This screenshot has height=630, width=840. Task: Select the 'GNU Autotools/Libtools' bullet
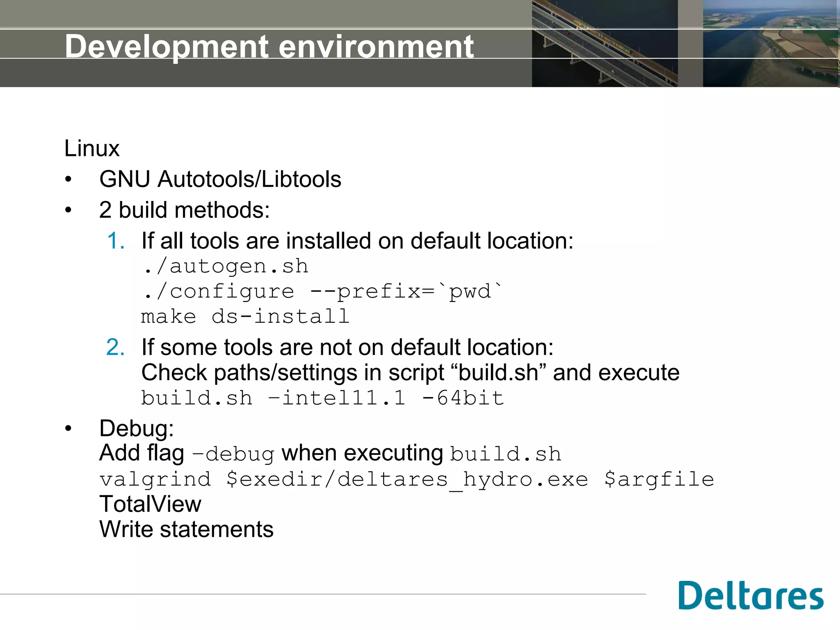tap(220, 180)
